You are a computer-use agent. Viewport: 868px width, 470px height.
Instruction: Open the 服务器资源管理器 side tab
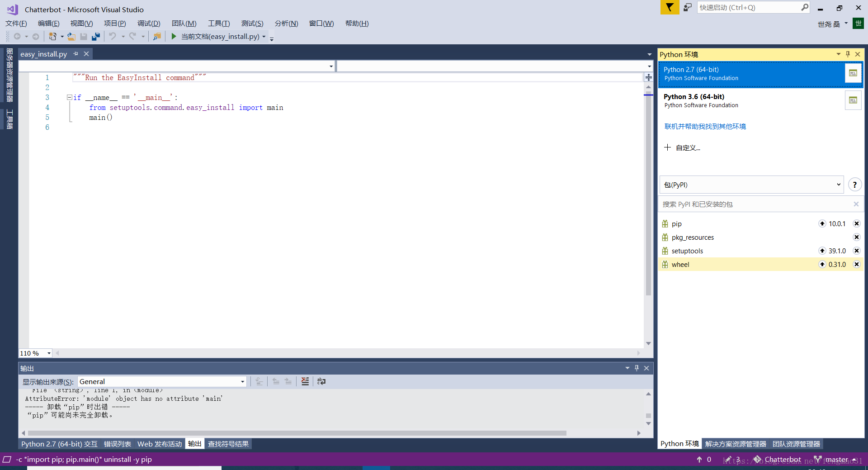pyautogui.click(x=9, y=75)
